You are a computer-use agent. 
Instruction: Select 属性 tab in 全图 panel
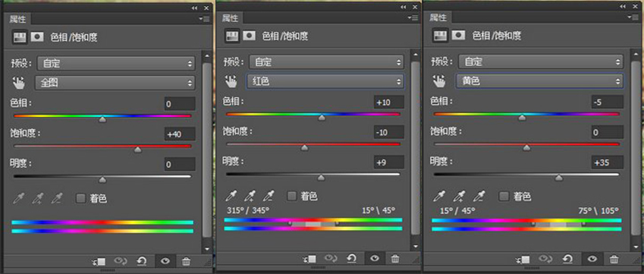pyautogui.click(x=18, y=18)
